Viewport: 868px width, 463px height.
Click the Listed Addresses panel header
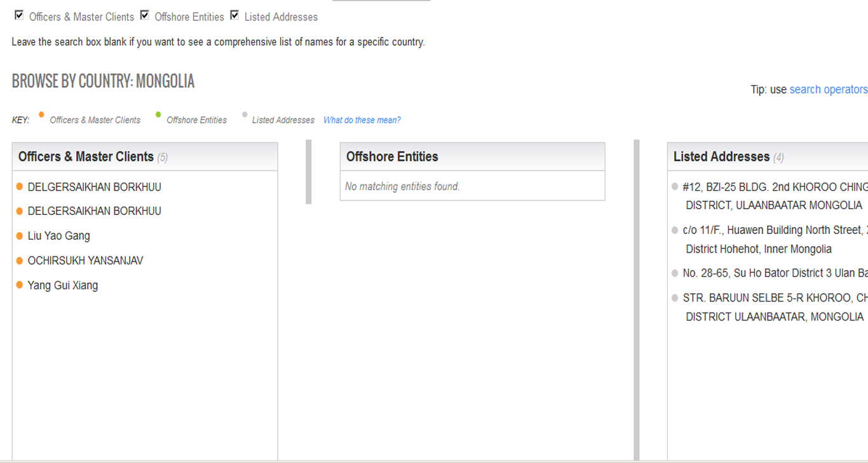721,157
